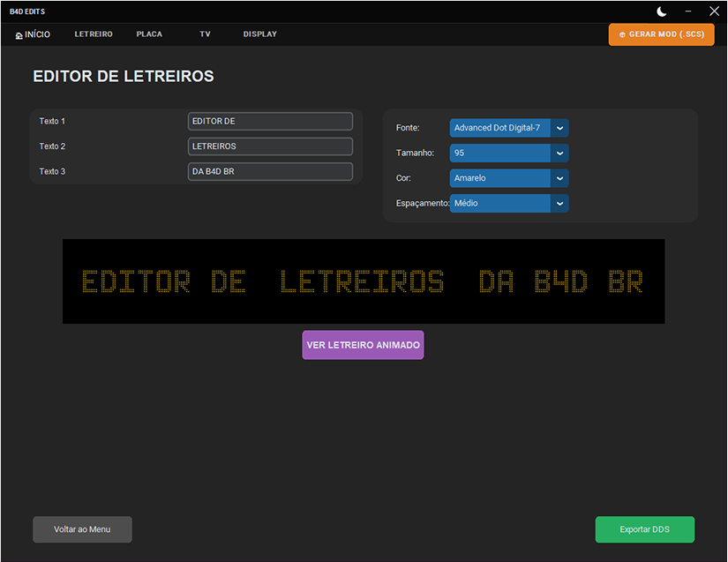Click the home icon beside INÍCIO
This screenshot has width=728, height=562.
pos(19,35)
